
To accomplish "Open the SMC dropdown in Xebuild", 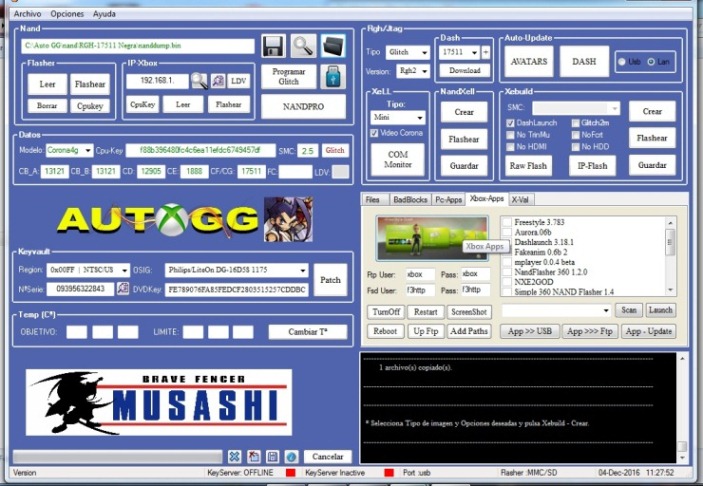I will pos(576,108).
